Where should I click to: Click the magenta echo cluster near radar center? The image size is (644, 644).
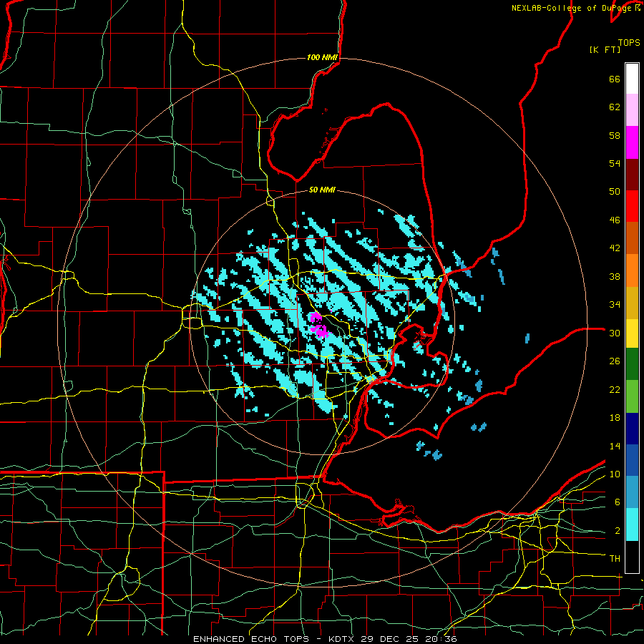point(318,325)
